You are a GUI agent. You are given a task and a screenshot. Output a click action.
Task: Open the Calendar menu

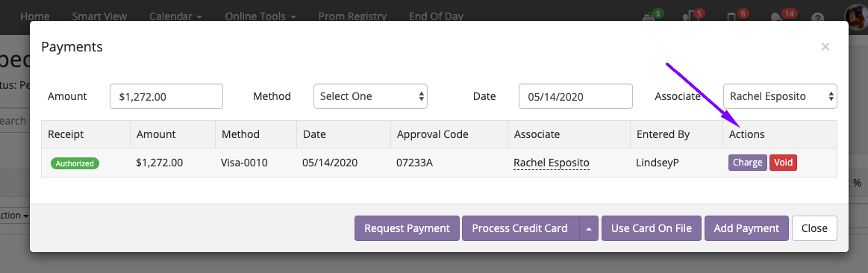pos(175,16)
